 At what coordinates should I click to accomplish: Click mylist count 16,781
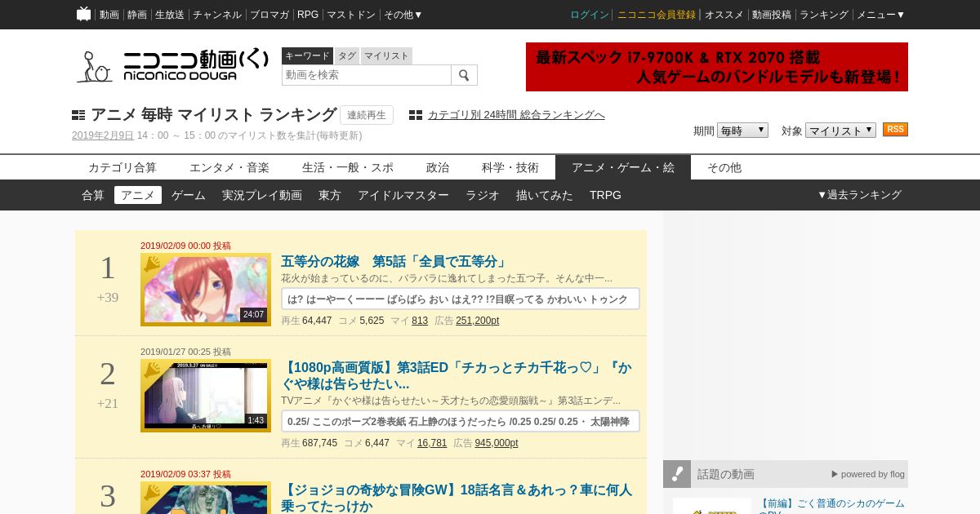(x=432, y=443)
